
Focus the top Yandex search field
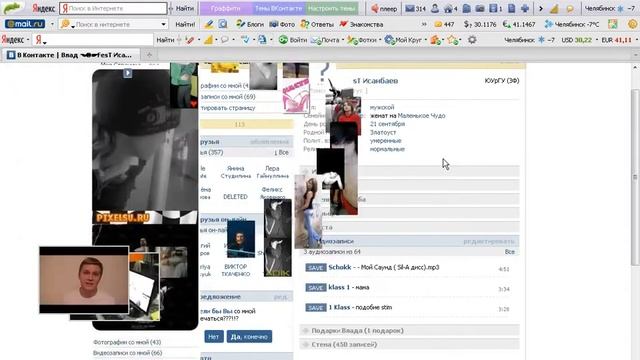tap(113, 8)
